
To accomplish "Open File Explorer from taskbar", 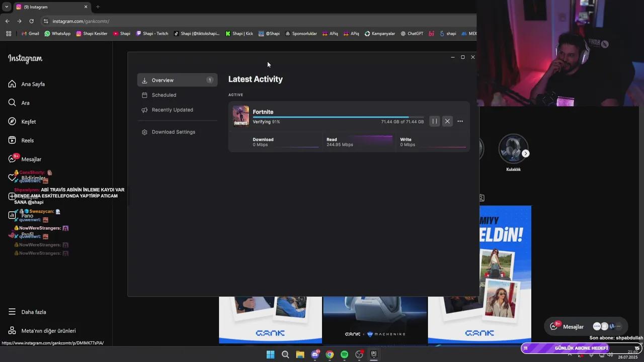I will click(300, 354).
